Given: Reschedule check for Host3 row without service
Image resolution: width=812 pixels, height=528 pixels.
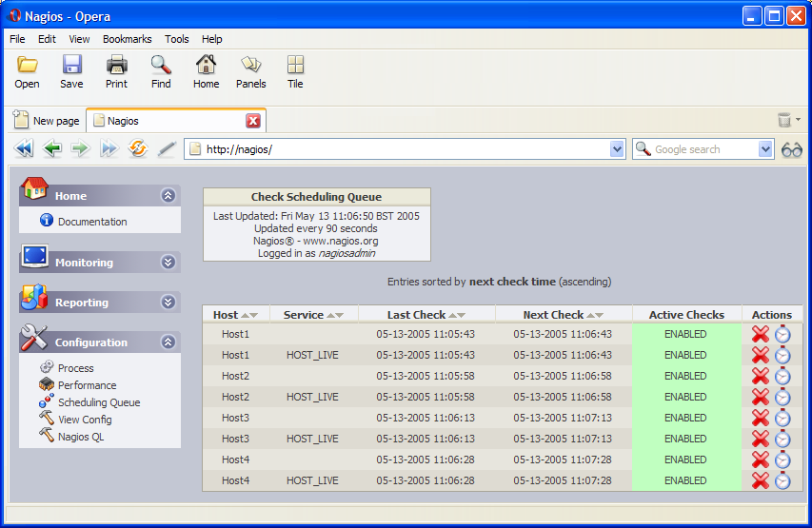Looking at the screenshot, I should (782, 418).
